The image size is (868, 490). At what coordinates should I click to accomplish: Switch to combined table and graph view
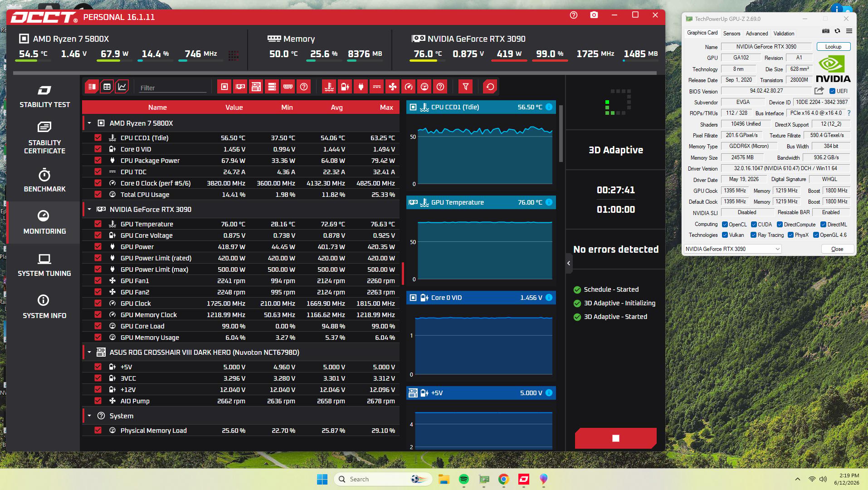[92, 87]
